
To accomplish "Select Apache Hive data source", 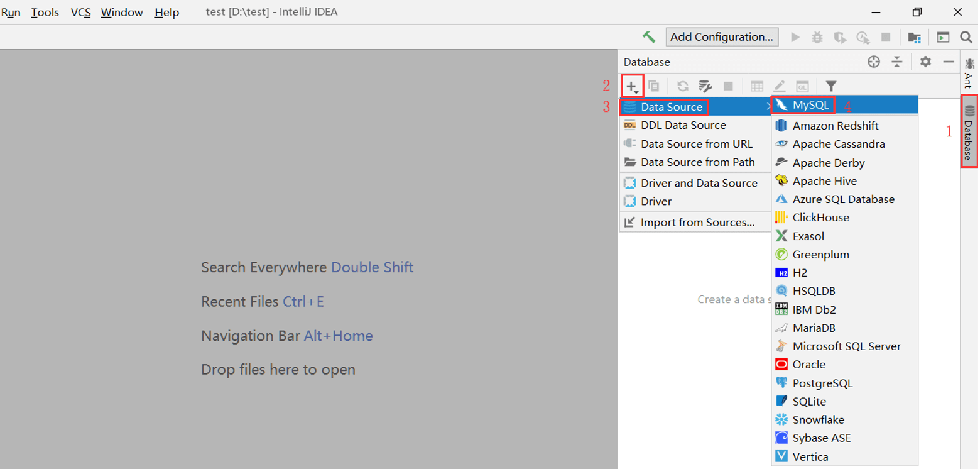I will pyautogui.click(x=845, y=181).
